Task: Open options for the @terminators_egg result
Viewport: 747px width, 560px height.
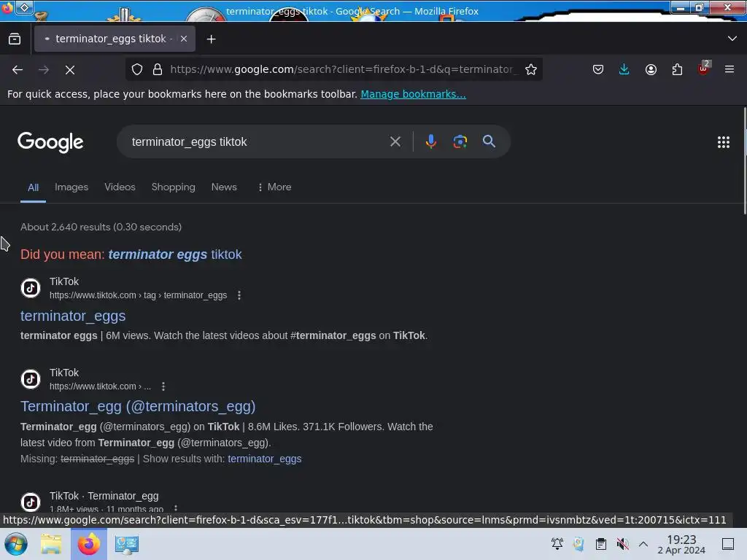Action: (163, 386)
